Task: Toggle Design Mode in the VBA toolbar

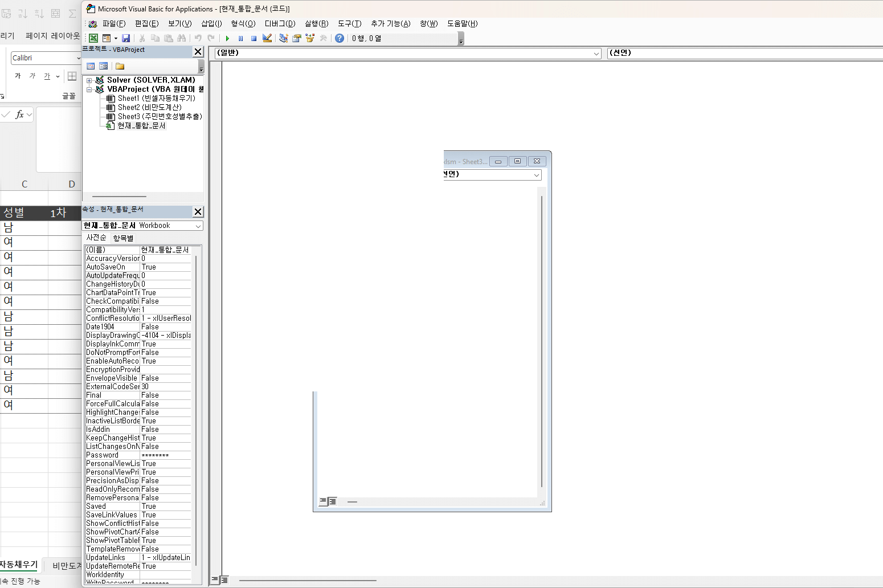Action: [267, 38]
